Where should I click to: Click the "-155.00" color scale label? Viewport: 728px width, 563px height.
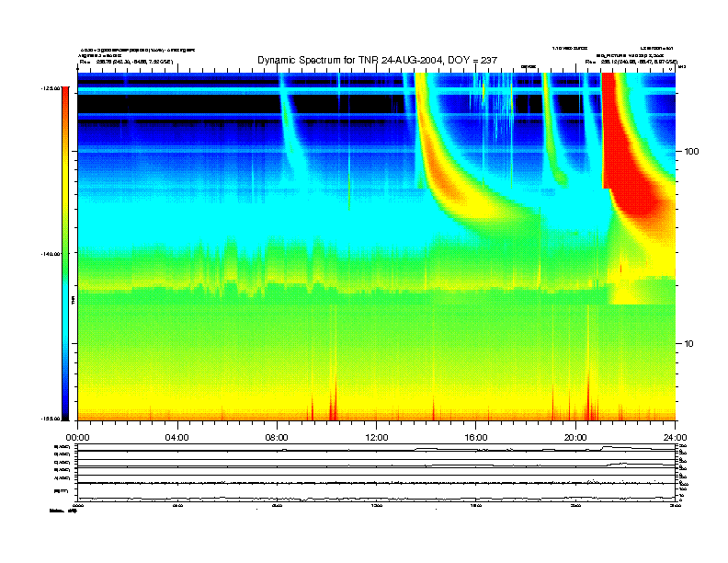click(51, 419)
